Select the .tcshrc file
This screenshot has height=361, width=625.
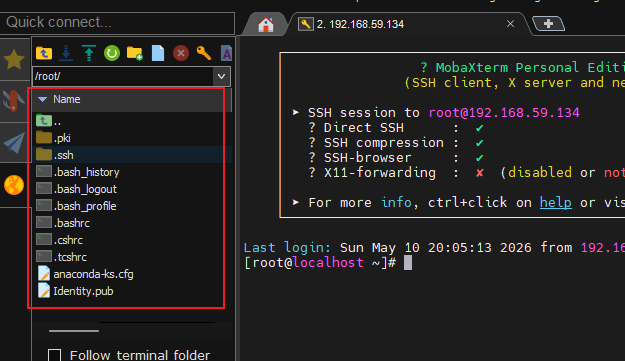132,257
